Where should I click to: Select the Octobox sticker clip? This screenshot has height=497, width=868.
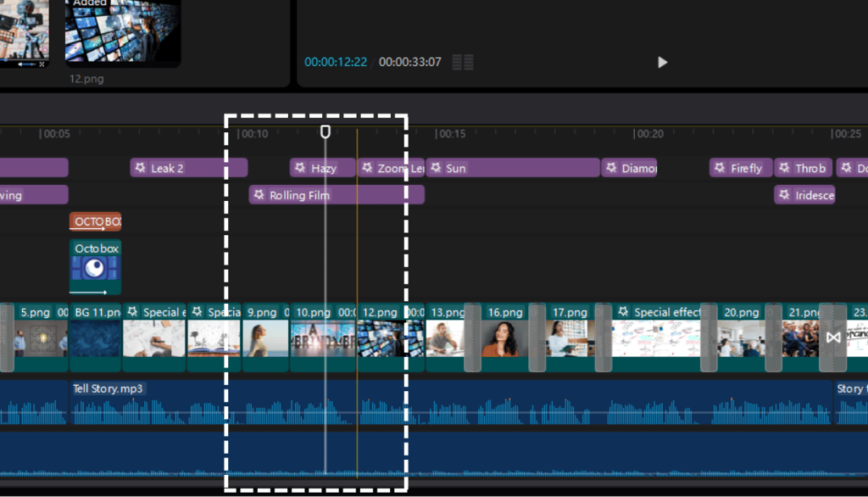95,267
